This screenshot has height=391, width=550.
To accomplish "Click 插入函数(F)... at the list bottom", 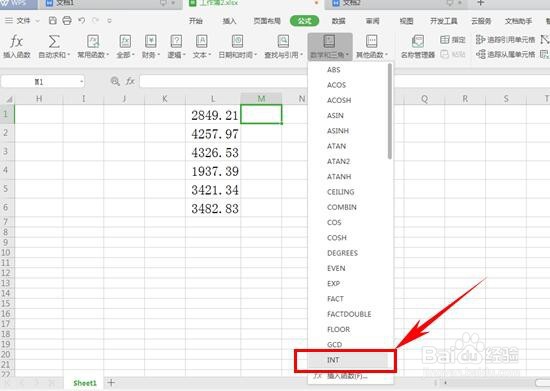I will click(x=348, y=376).
